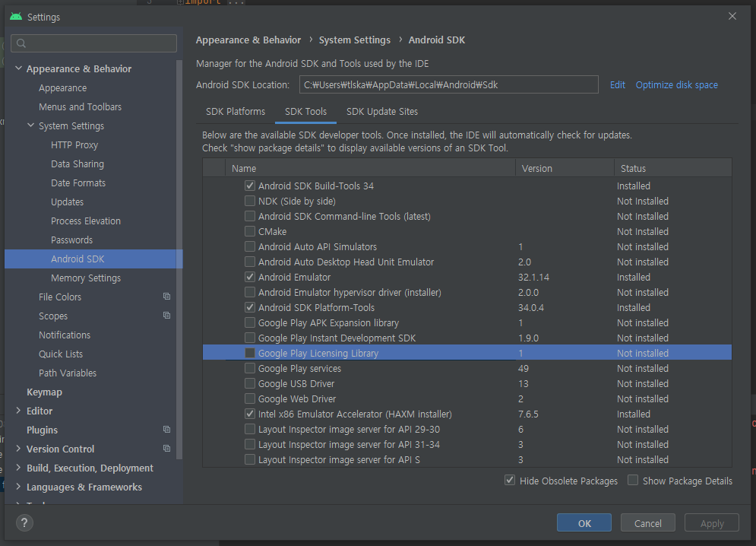The image size is (756, 546).
Task: Click the Android logo in the title bar
Action: pyautogui.click(x=16, y=17)
